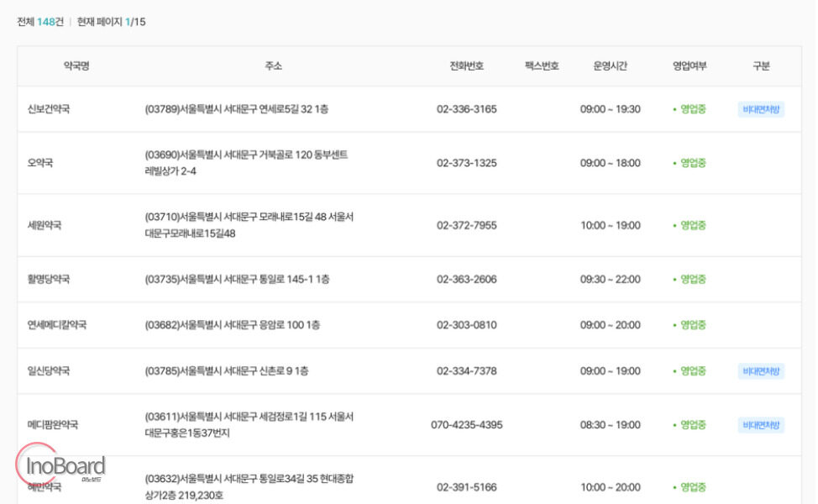Click the 약국명 column header
The width and height of the screenshot is (818, 504).
pyautogui.click(x=76, y=66)
